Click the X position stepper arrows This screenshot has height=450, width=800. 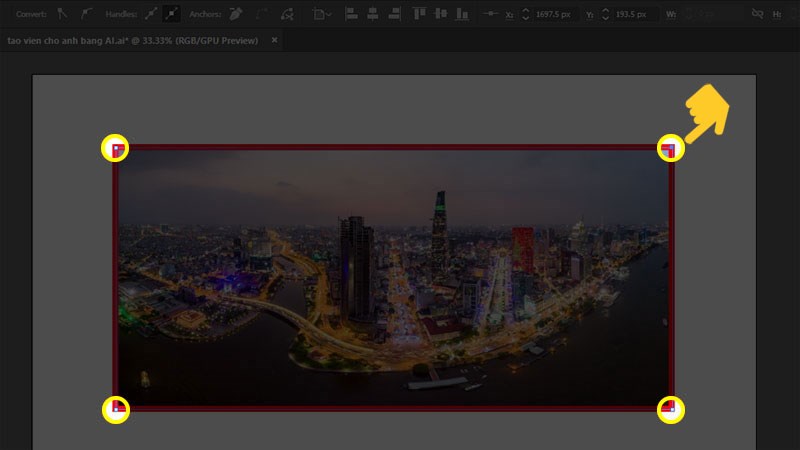(527, 14)
